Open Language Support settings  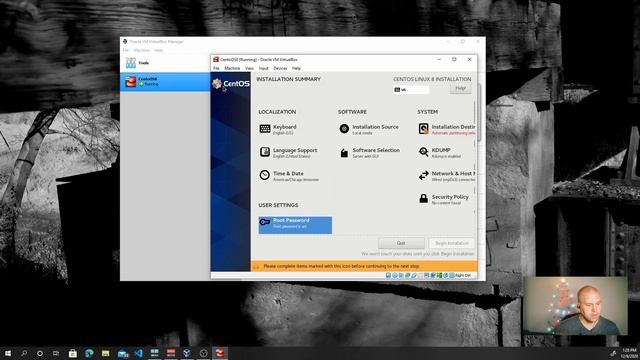pos(288,153)
